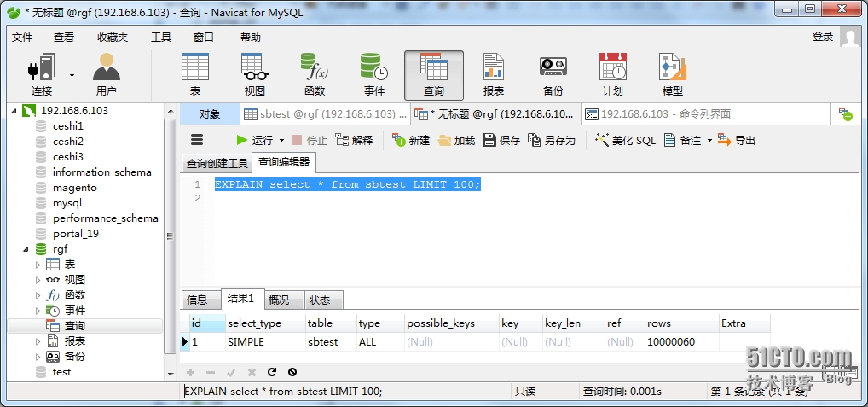Viewport: 868px width, 407px height.
Task: Run the query with 运行 button
Action: pos(255,141)
